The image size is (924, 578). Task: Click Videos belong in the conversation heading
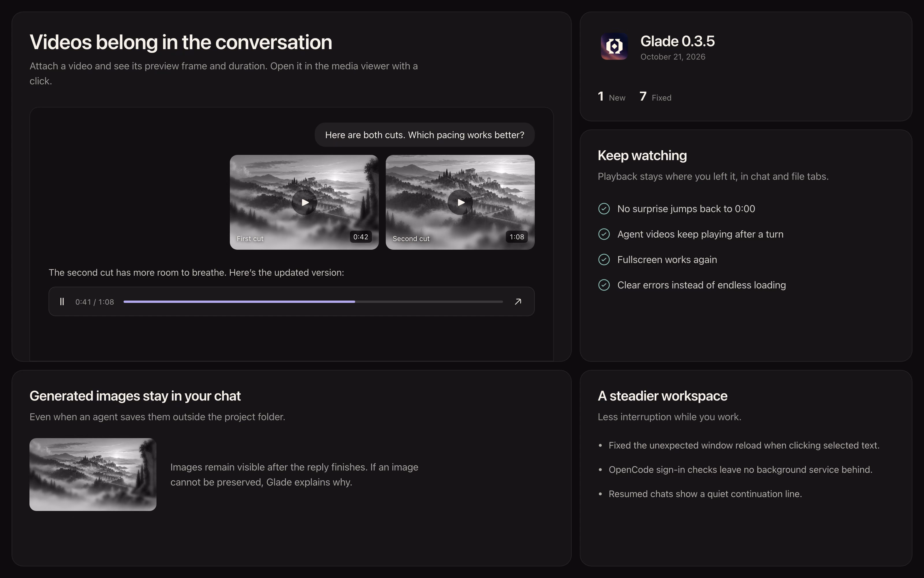click(x=180, y=42)
